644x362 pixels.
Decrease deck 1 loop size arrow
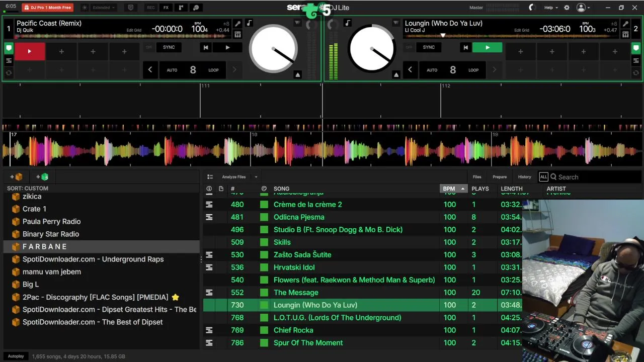(150, 70)
